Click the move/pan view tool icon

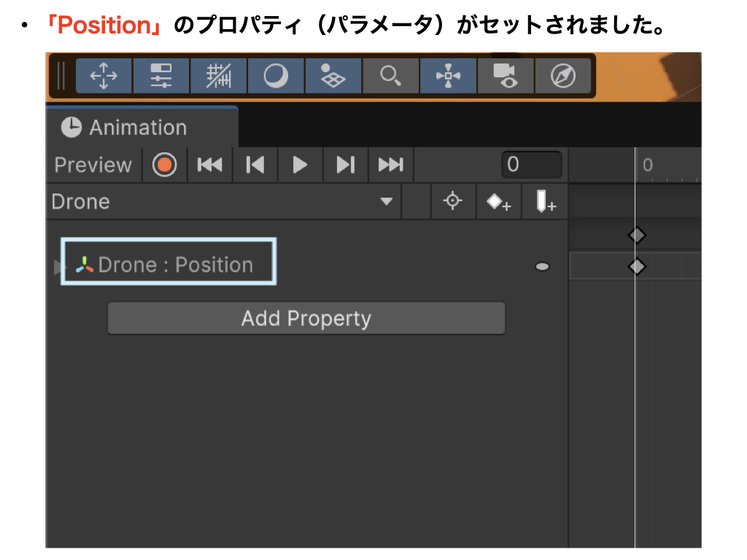pos(104,76)
